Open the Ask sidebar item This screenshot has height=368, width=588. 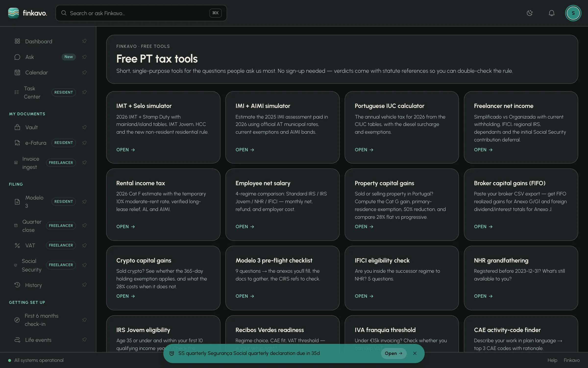(x=30, y=57)
